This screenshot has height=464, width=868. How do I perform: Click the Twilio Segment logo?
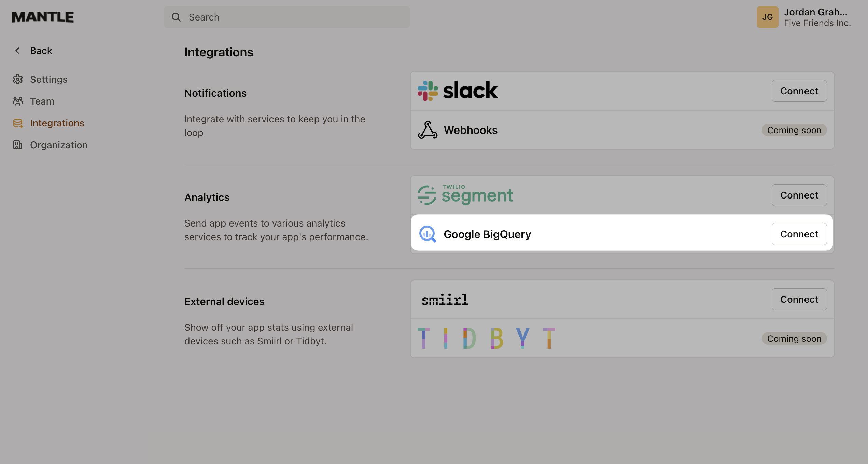click(x=465, y=195)
